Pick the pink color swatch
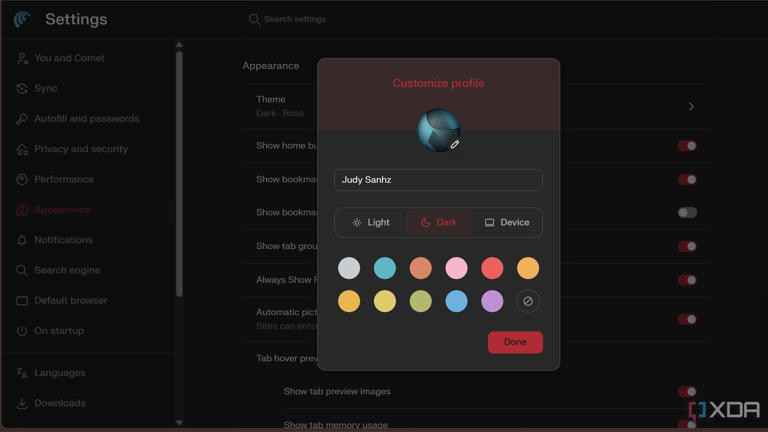The image size is (768, 432). click(x=456, y=268)
